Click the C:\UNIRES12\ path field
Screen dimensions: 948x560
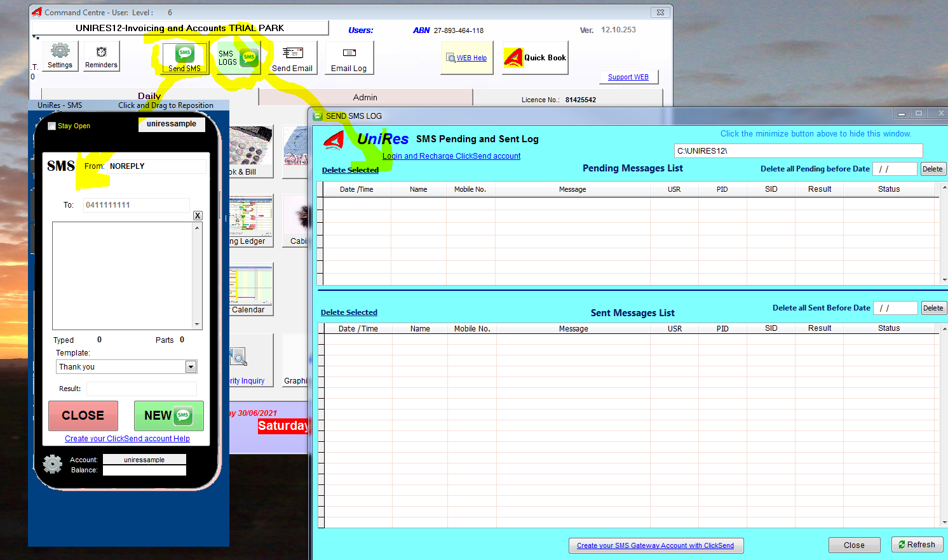pos(798,150)
